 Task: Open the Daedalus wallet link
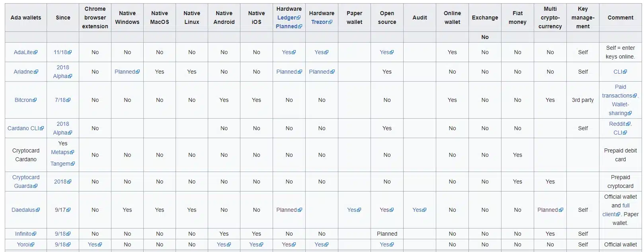(x=25, y=210)
